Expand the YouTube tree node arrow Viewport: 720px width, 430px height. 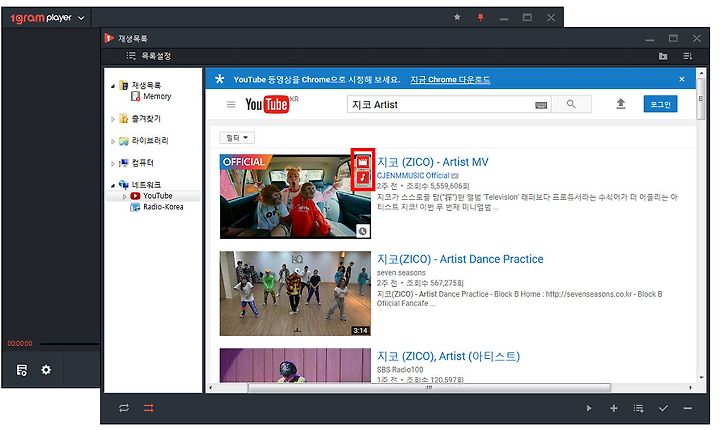124,196
